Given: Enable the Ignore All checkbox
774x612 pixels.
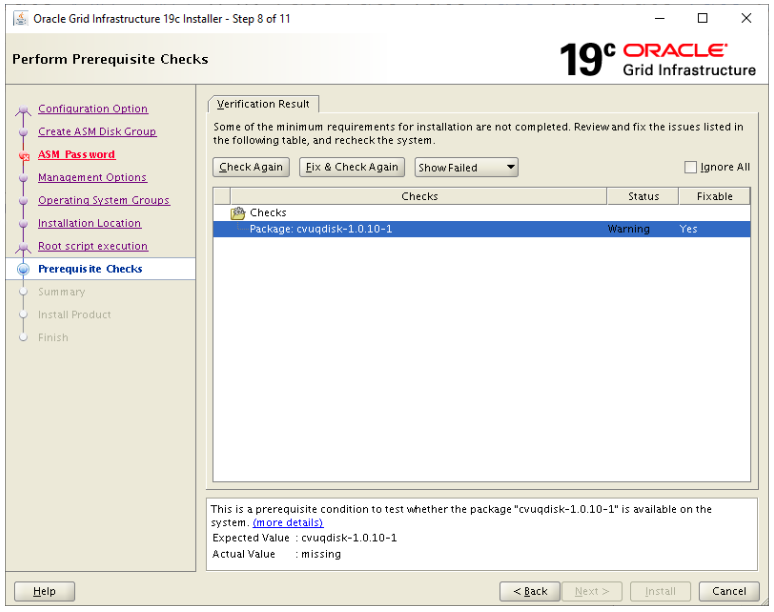Looking at the screenshot, I should coord(690,167).
